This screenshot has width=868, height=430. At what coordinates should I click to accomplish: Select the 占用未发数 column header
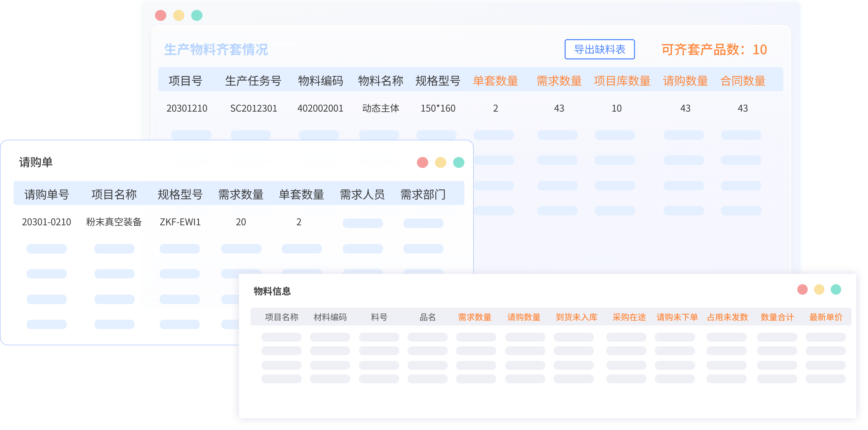pos(728,317)
